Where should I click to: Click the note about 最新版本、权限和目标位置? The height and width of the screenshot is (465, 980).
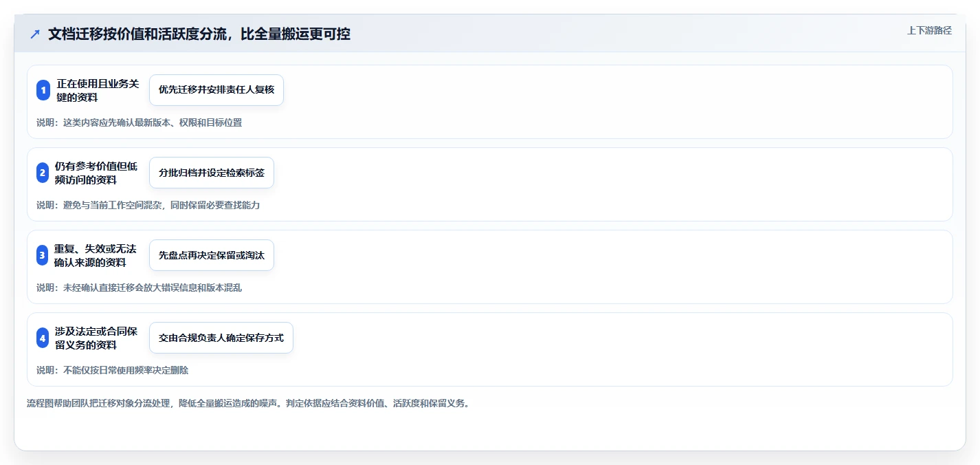140,122
